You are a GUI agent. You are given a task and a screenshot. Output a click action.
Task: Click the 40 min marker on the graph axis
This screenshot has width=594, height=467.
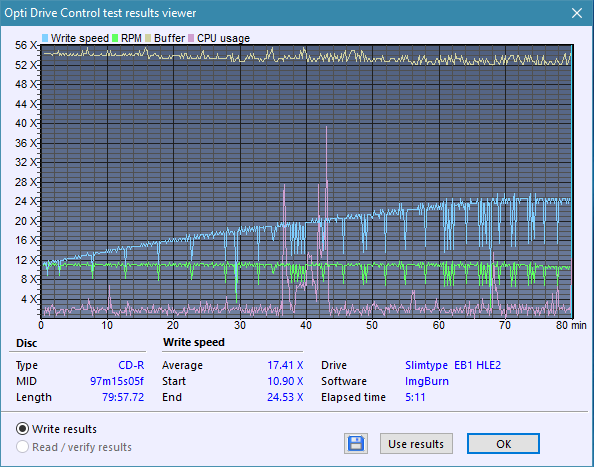306,325
